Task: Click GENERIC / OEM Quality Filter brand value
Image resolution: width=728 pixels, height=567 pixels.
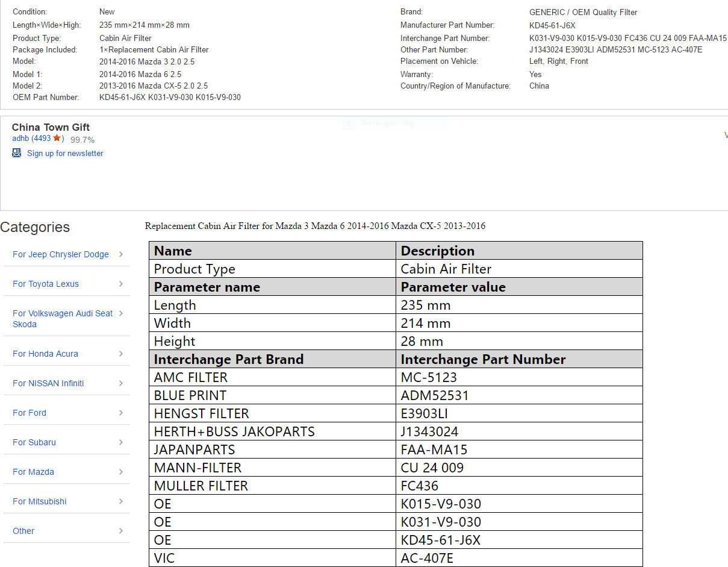Action: pos(583,12)
